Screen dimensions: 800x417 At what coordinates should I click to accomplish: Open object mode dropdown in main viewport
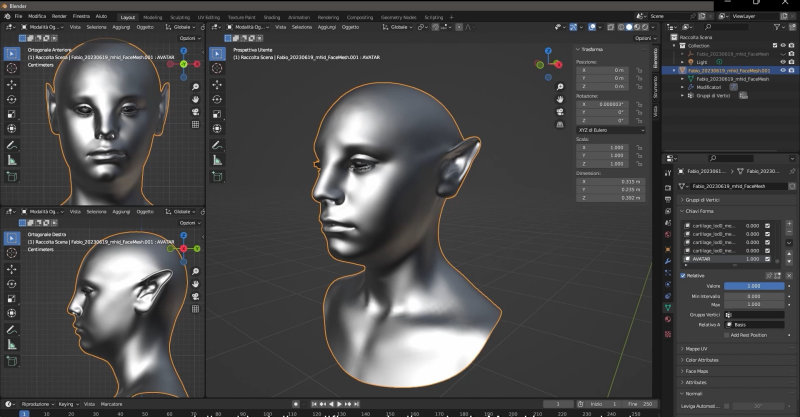click(x=247, y=27)
